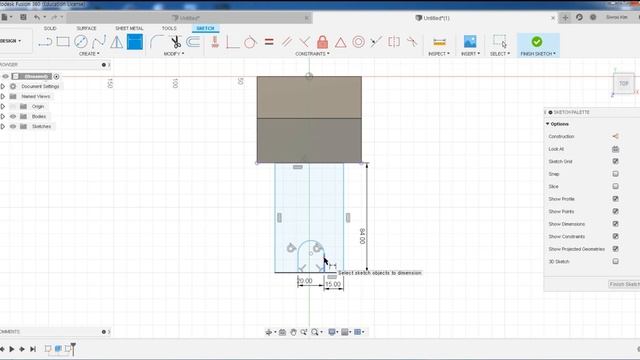This screenshot has height=360, width=640.
Task: Apply the Fix/Unfix lock constraint
Action: click(322, 42)
